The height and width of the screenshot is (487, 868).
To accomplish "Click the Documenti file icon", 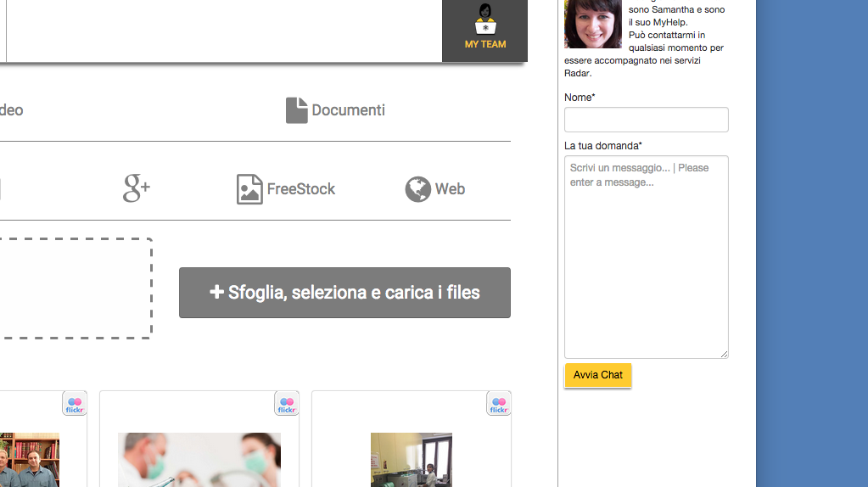I will point(296,110).
